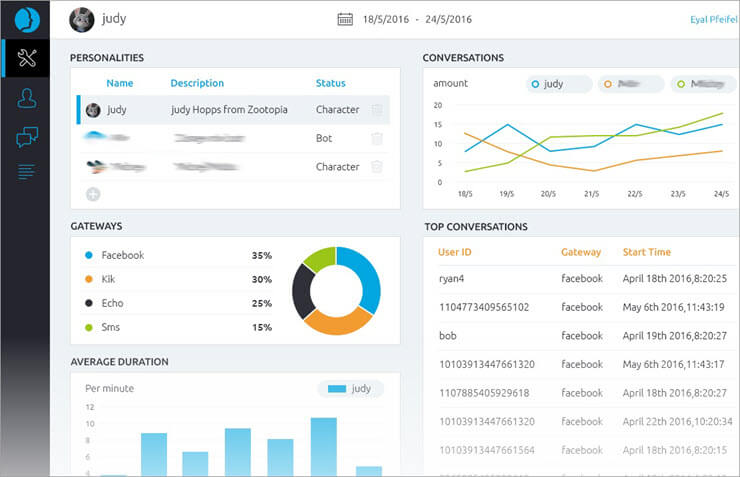Sort personalities by Name column
740x477 pixels.
pos(119,83)
